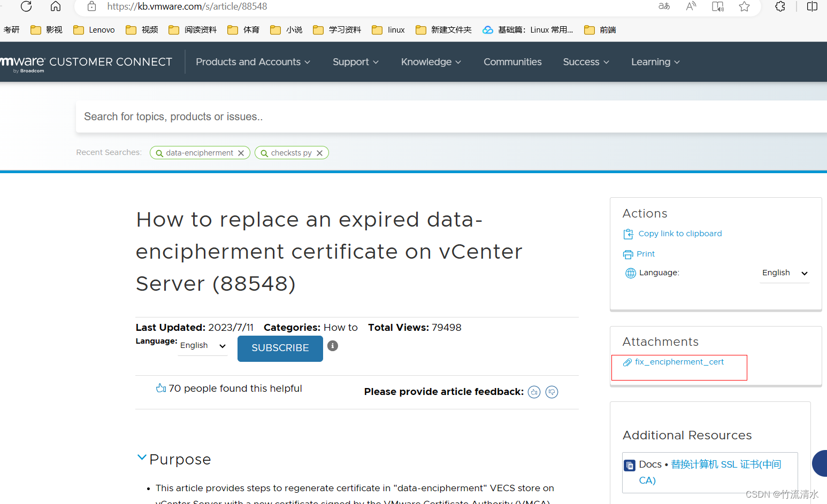The image size is (827, 504).
Task: Remove the checksts py recent search
Action: tap(319, 153)
